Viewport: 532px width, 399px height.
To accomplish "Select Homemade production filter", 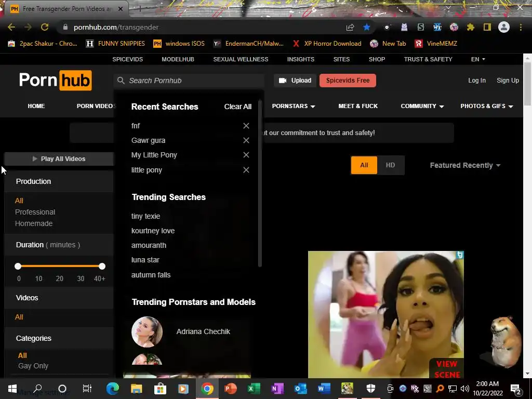I will pos(34,223).
